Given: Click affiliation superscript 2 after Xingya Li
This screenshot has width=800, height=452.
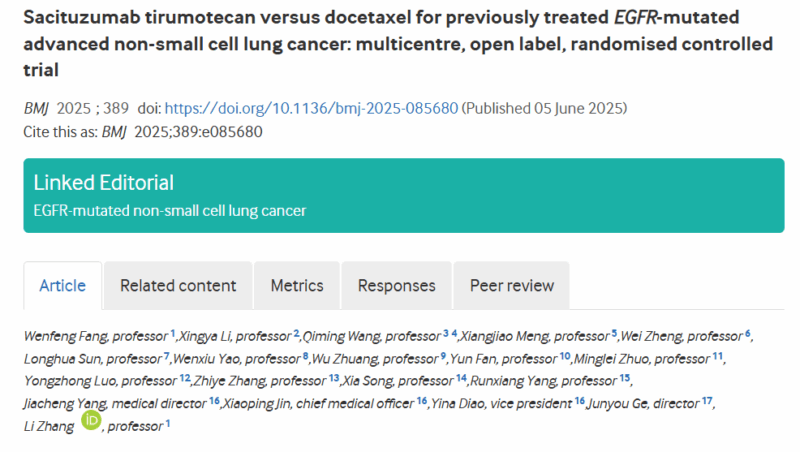Looking at the screenshot, I should (x=296, y=332).
